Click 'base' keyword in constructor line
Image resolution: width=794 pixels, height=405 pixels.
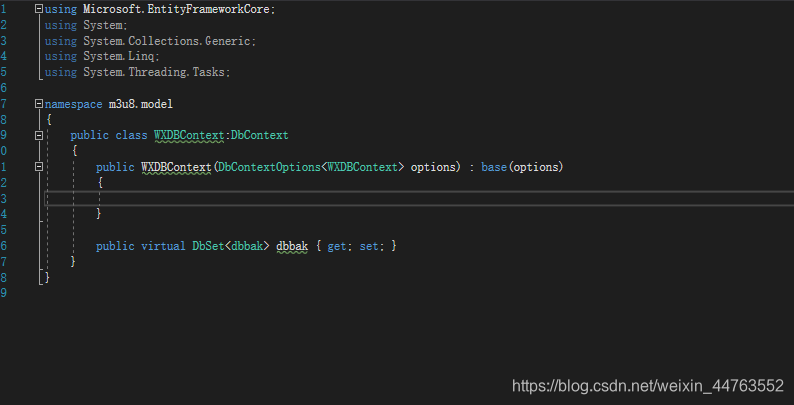click(x=494, y=167)
